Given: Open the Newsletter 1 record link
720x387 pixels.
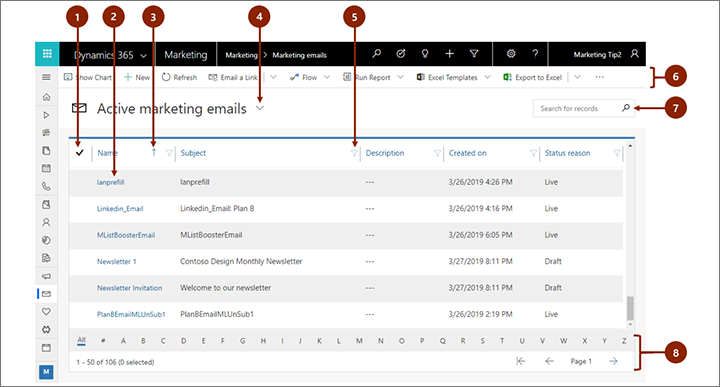Looking at the screenshot, I should pyautogui.click(x=117, y=262).
